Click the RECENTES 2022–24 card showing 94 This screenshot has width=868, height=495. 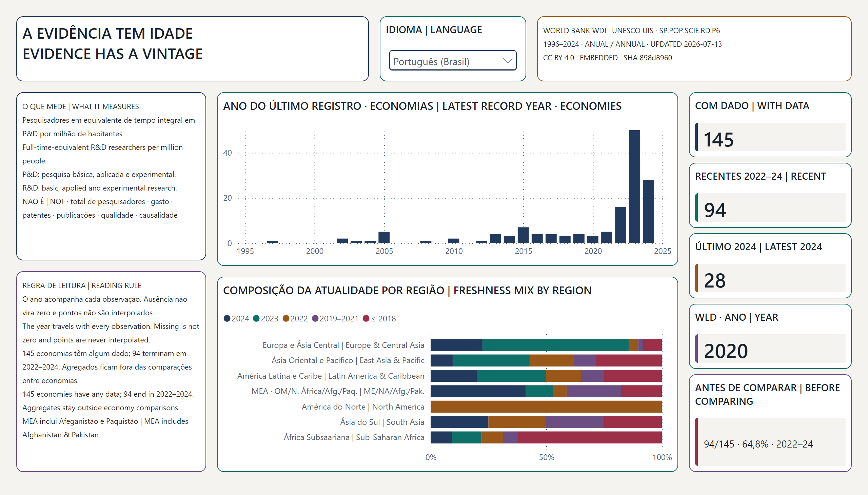(770, 195)
